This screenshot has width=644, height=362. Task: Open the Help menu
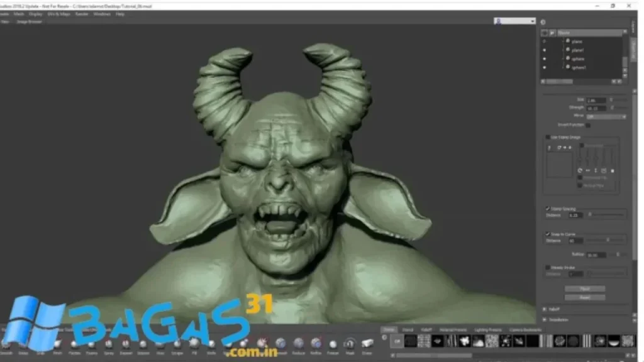tap(120, 14)
